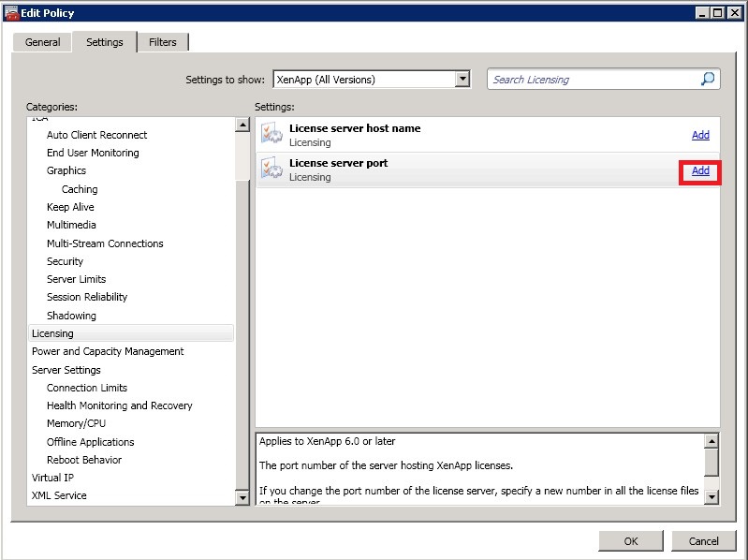748x560 pixels.
Task: Switch to the Filters tab
Action: click(x=163, y=42)
